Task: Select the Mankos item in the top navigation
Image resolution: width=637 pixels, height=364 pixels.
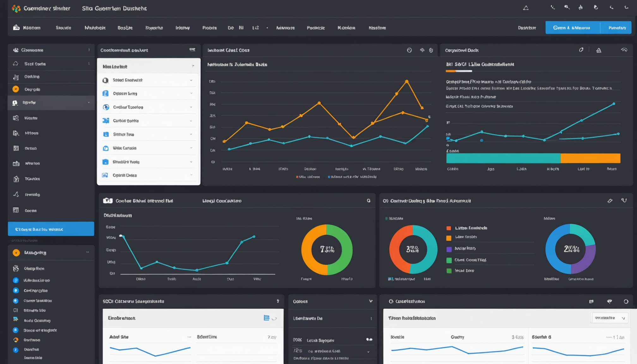Action: pyautogui.click(x=285, y=28)
